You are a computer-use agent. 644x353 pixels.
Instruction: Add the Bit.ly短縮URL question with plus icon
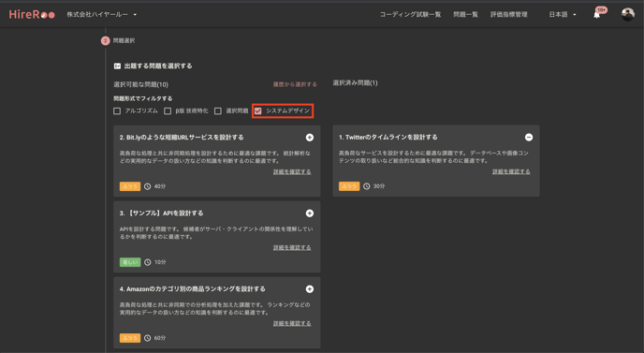(310, 138)
